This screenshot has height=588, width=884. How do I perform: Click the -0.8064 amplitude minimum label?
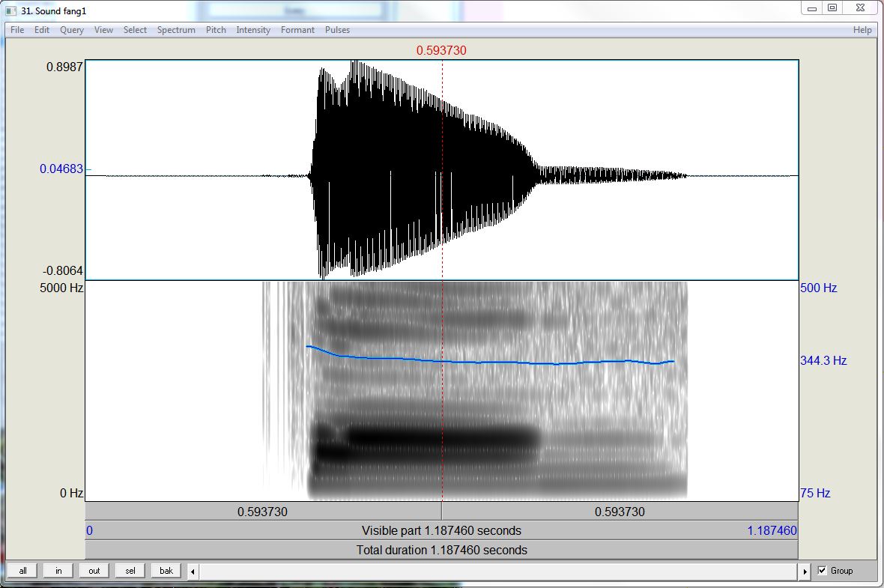(63, 270)
